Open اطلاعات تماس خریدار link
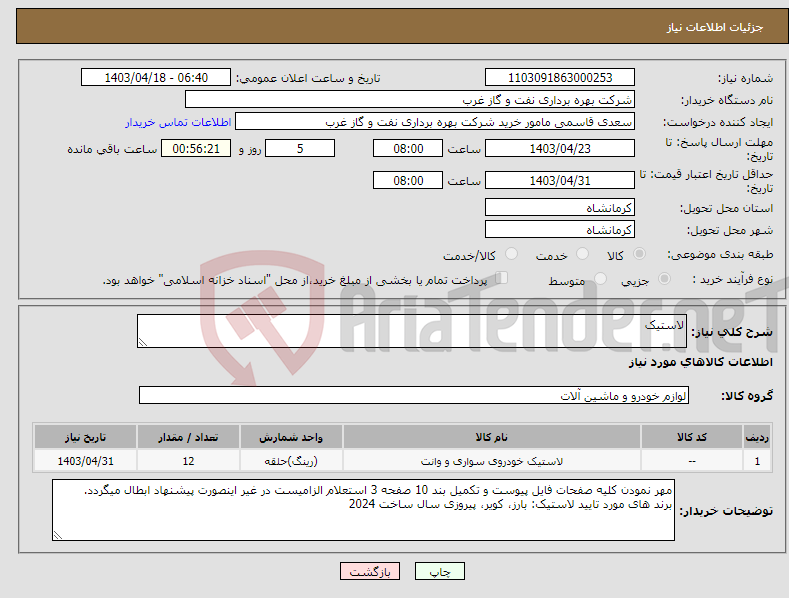This screenshot has width=789, height=598. coord(178,122)
